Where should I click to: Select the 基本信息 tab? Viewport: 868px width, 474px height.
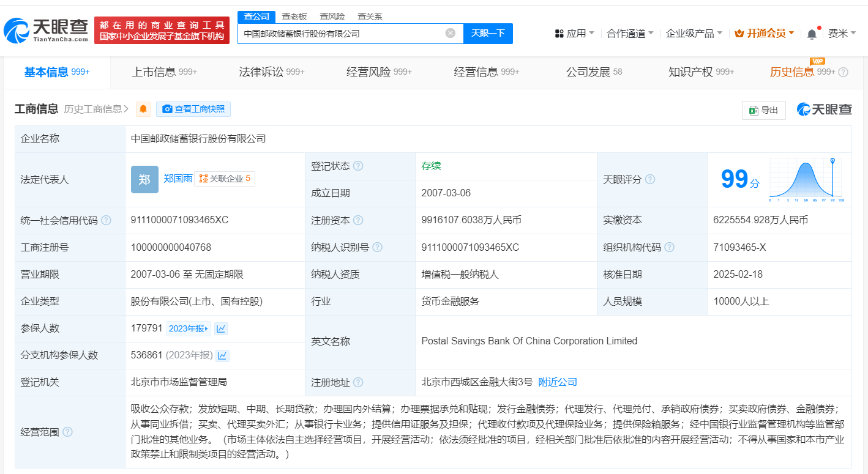(x=57, y=72)
